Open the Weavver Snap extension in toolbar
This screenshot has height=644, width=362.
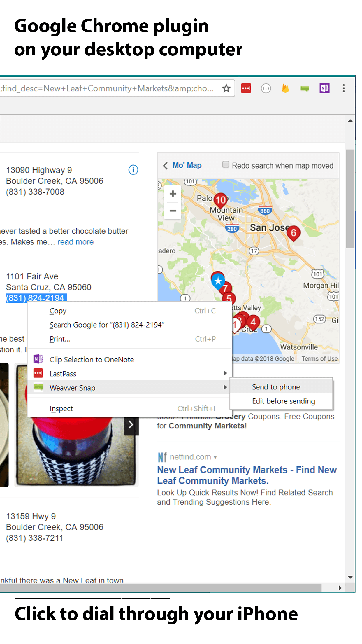tap(305, 88)
